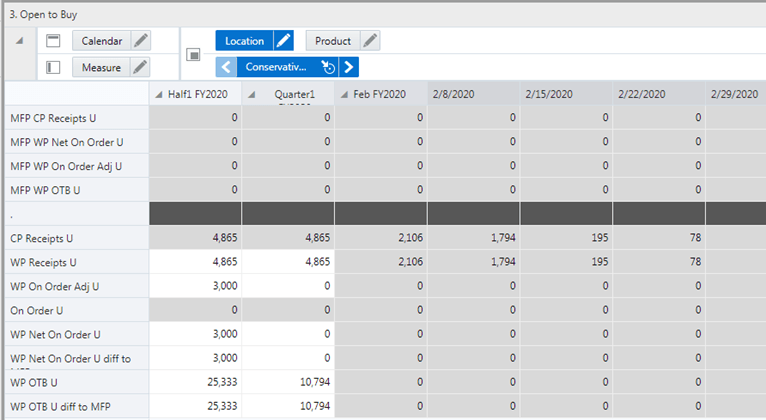Select the 2/8/2020 column header
The height and width of the screenshot is (420, 766).
click(x=474, y=94)
